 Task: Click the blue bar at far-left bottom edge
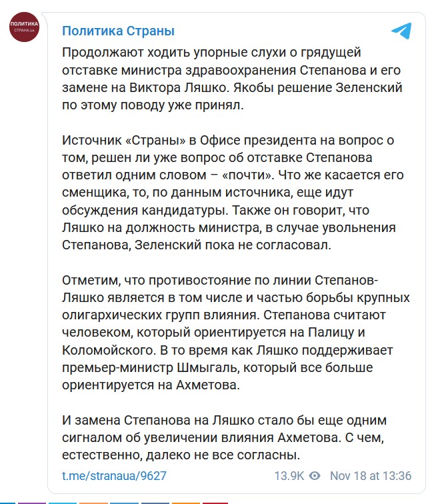click(7, 503)
